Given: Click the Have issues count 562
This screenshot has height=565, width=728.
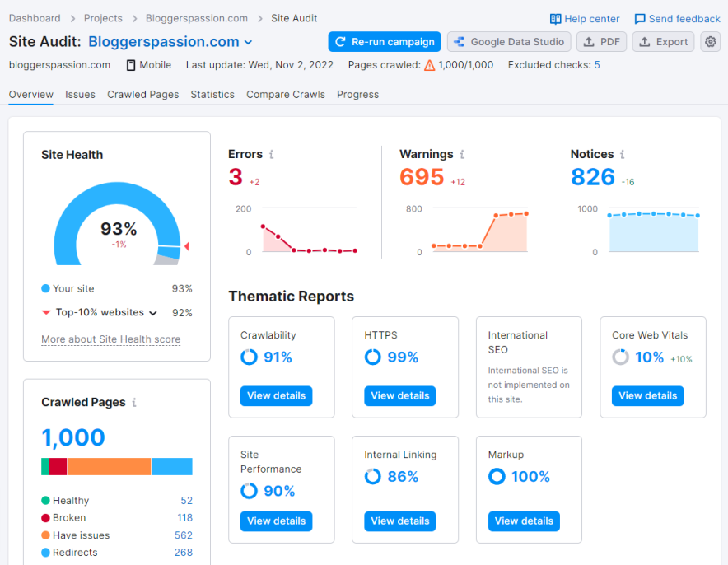Looking at the screenshot, I should pyautogui.click(x=184, y=535).
